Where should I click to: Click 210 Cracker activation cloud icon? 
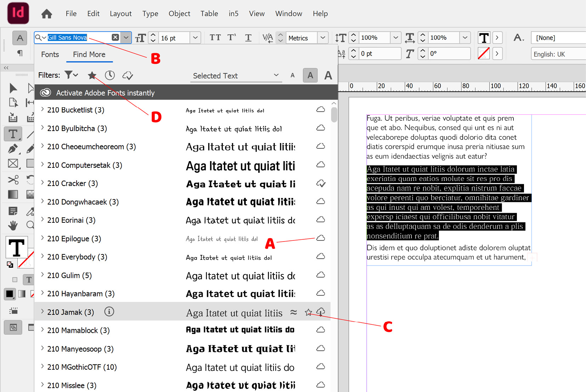[x=321, y=183]
